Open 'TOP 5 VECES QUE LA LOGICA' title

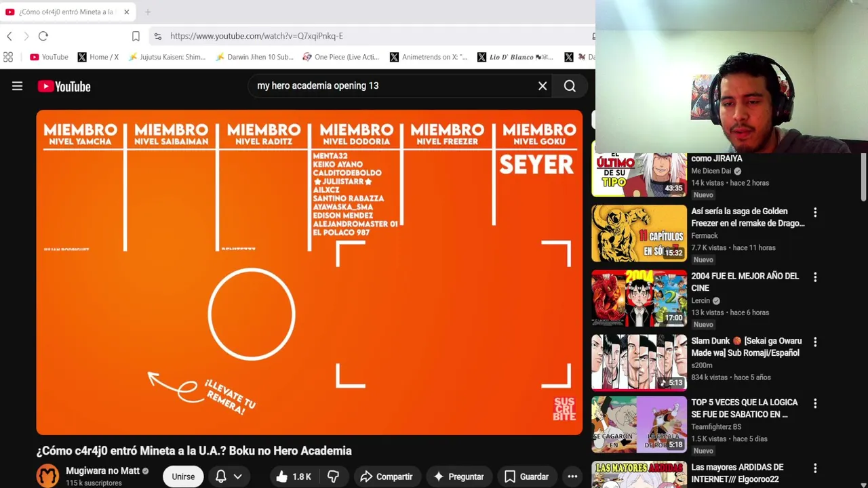[x=744, y=408]
